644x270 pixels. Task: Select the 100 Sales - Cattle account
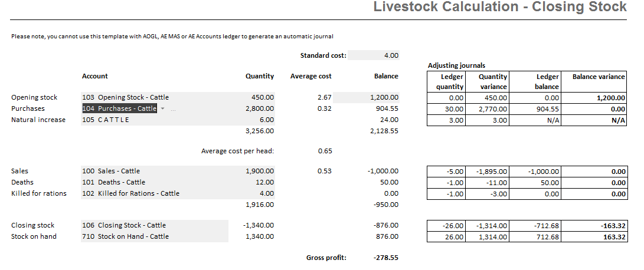[x=111, y=171]
